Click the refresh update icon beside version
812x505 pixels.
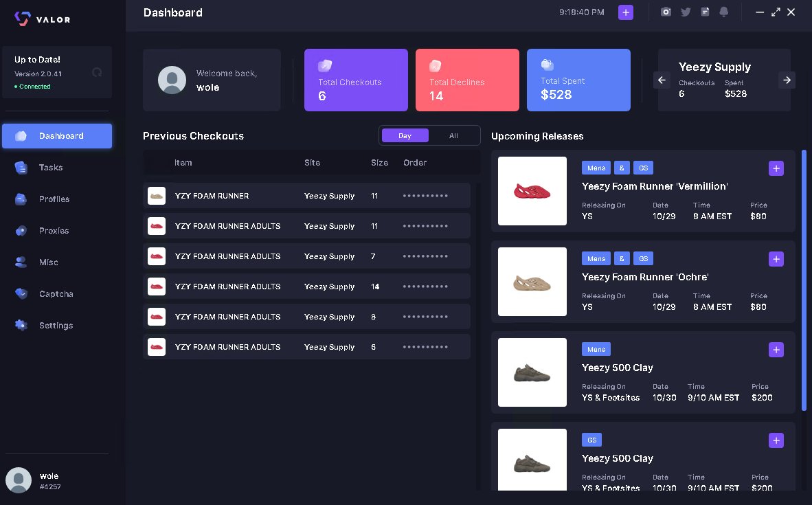97,73
